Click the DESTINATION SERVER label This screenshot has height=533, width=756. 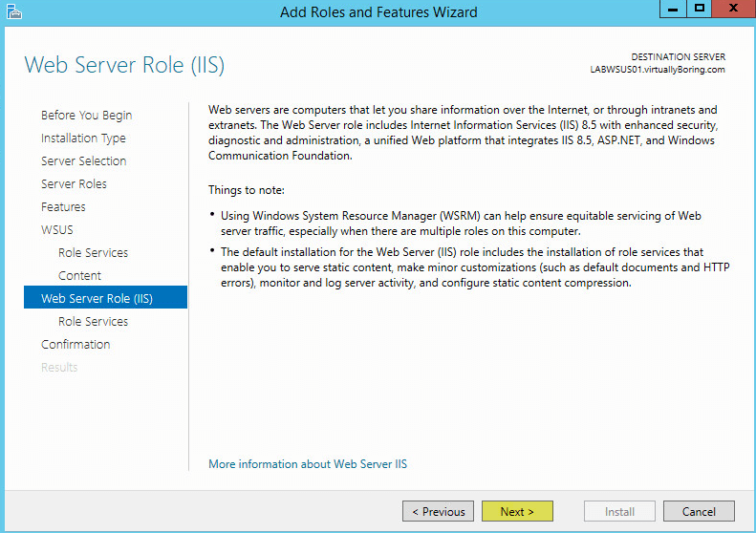tap(678, 57)
